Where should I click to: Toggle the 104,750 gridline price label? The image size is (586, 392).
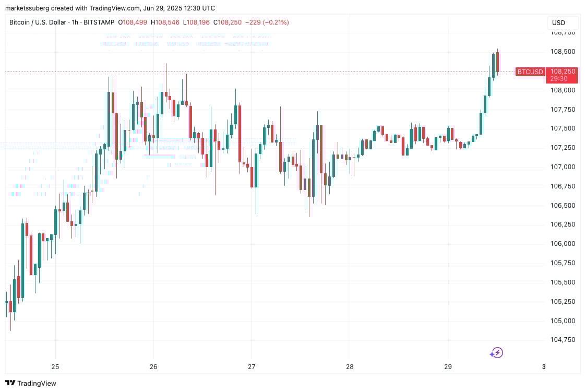563,340
